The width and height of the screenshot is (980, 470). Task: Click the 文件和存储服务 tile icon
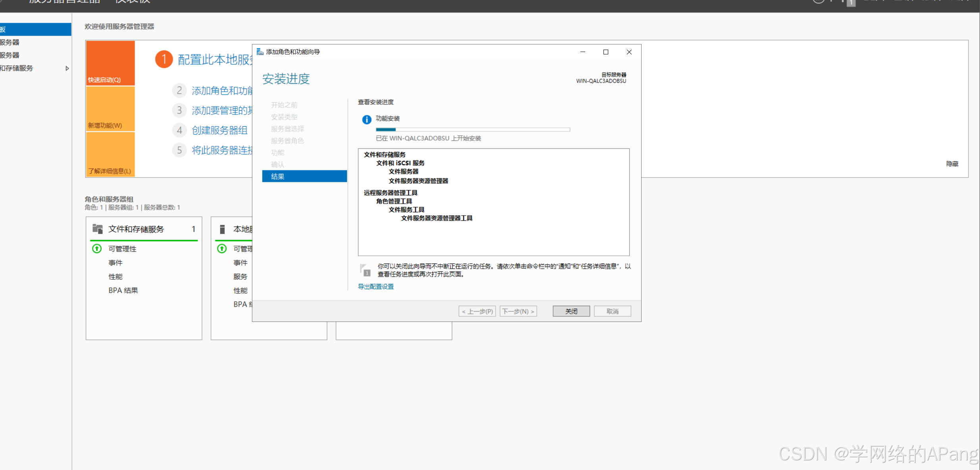[x=98, y=229]
